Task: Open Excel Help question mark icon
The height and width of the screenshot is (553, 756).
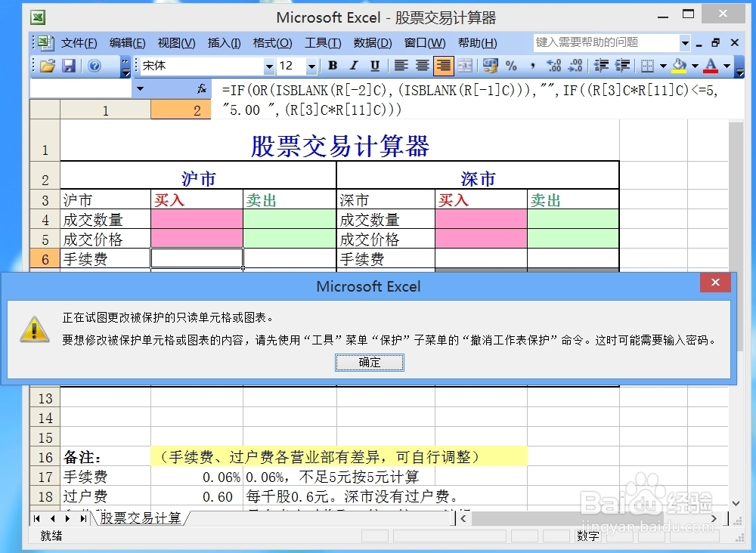Action: [94, 66]
